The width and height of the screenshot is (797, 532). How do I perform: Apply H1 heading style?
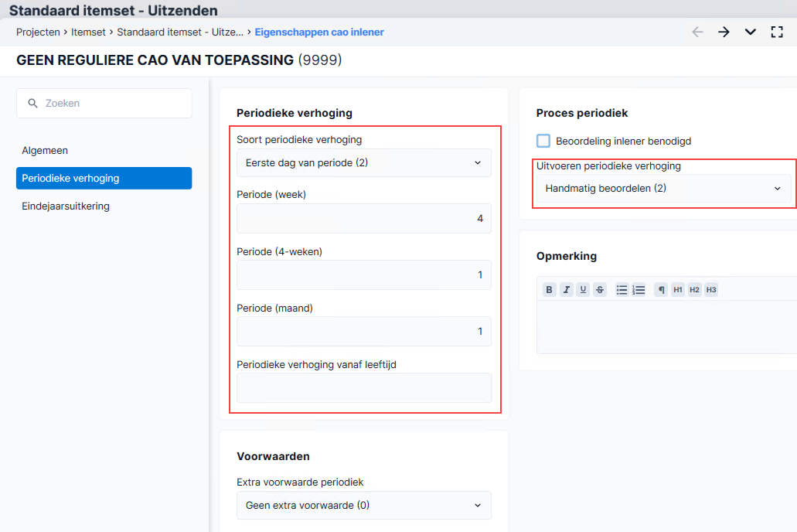tap(677, 290)
